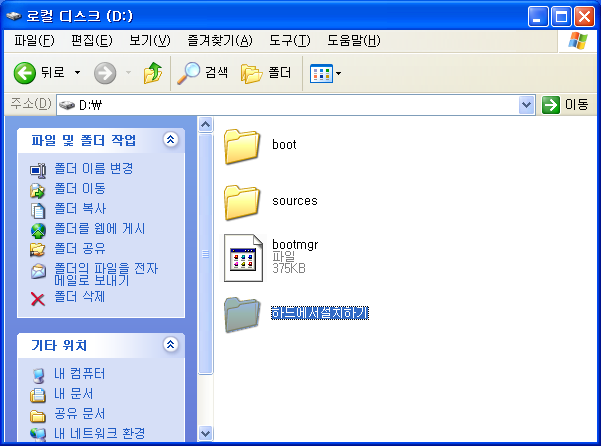This screenshot has width=601, height=446.
Task: Click the red X delete icon
Action: [x=38, y=299]
